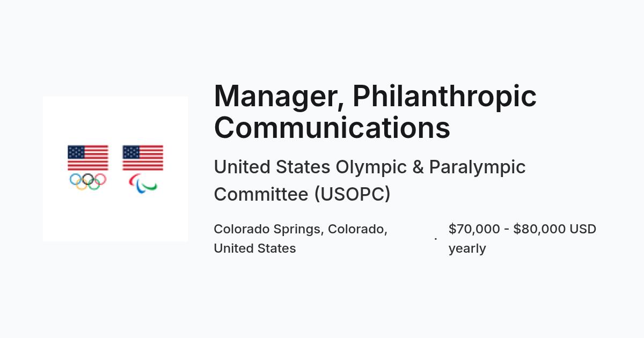The width and height of the screenshot is (644, 338).
Task: Click the yearly pay period label
Action: [x=467, y=249]
